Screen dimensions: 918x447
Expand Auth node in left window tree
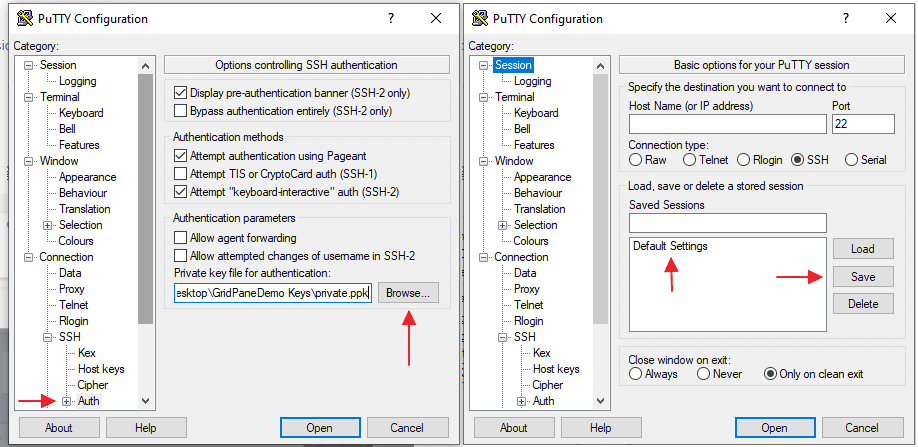click(x=66, y=401)
